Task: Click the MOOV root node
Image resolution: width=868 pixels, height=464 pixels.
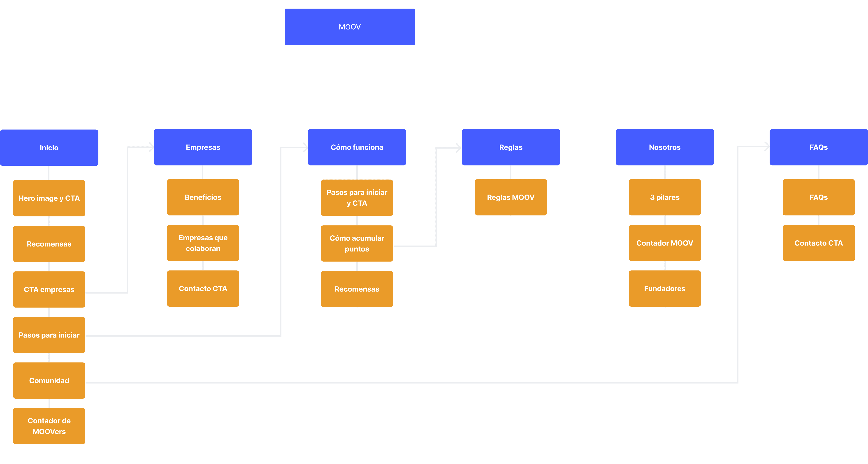Action: pyautogui.click(x=349, y=27)
